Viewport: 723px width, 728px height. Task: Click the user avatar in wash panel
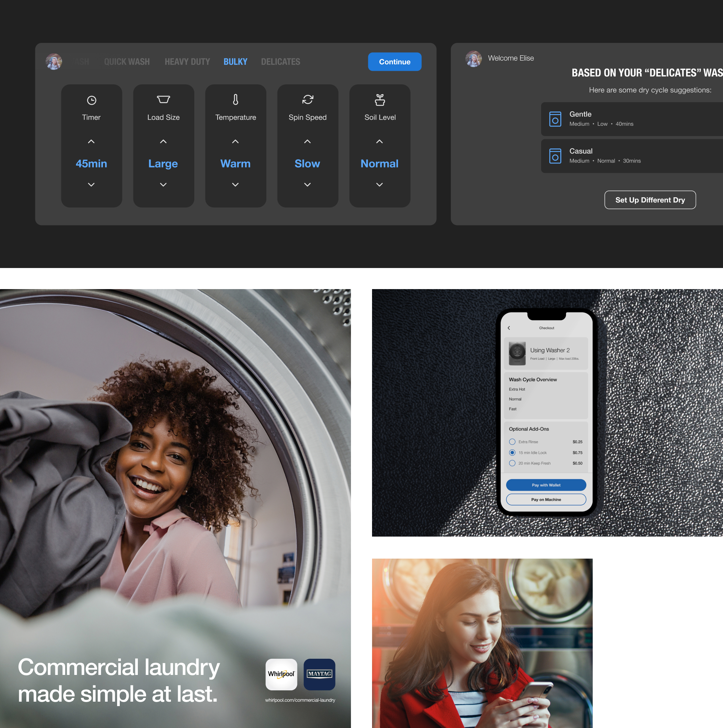coord(54,61)
